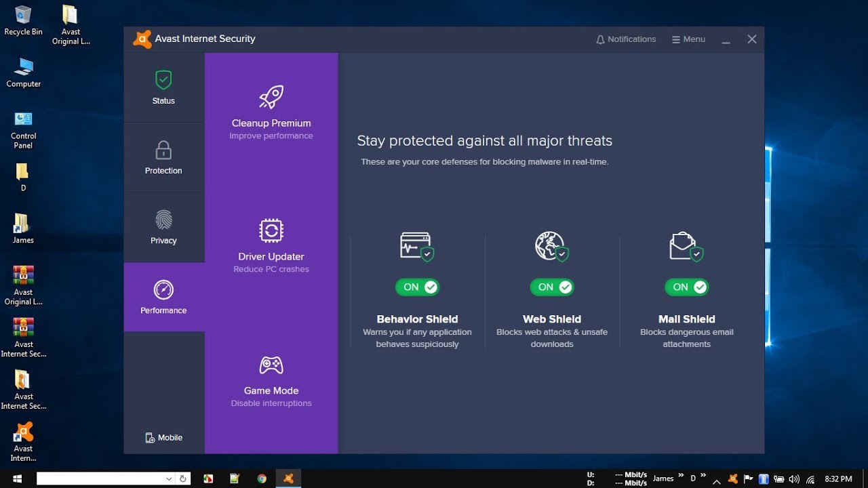Click 'Disable interruptions' under Game Mode
Image resolution: width=868 pixels, height=488 pixels.
pos(271,403)
